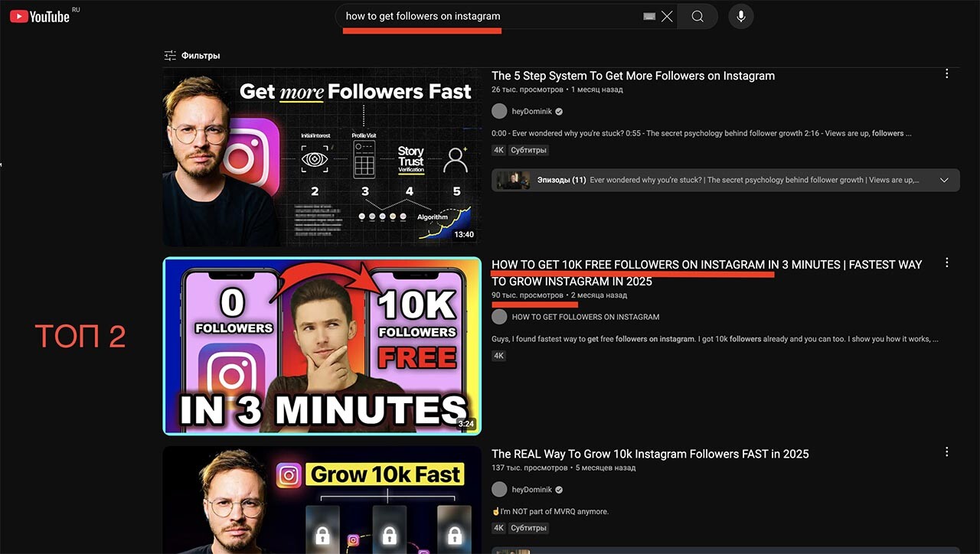Open heyDominik channel name on first result
The height and width of the screenshot is (554, 980).
pos(531,112)
